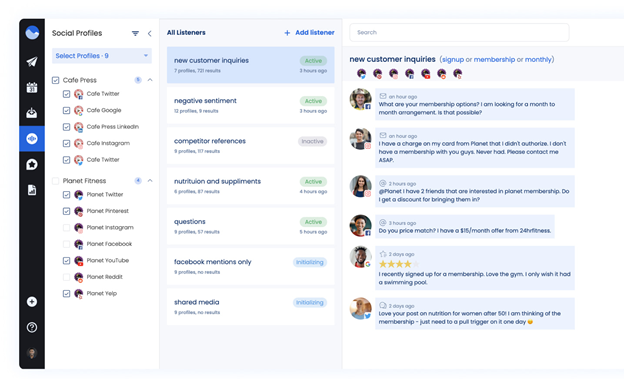The image size is (624, 379).
Task: Click the Instagram profile icon in listener header
Action: point(393,73)
